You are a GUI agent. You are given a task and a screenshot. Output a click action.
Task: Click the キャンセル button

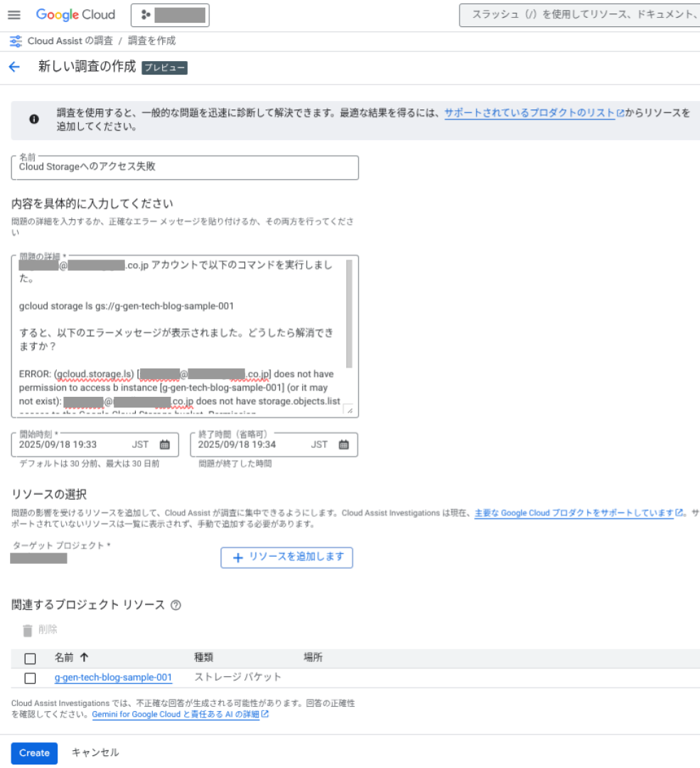coord(95,752)
